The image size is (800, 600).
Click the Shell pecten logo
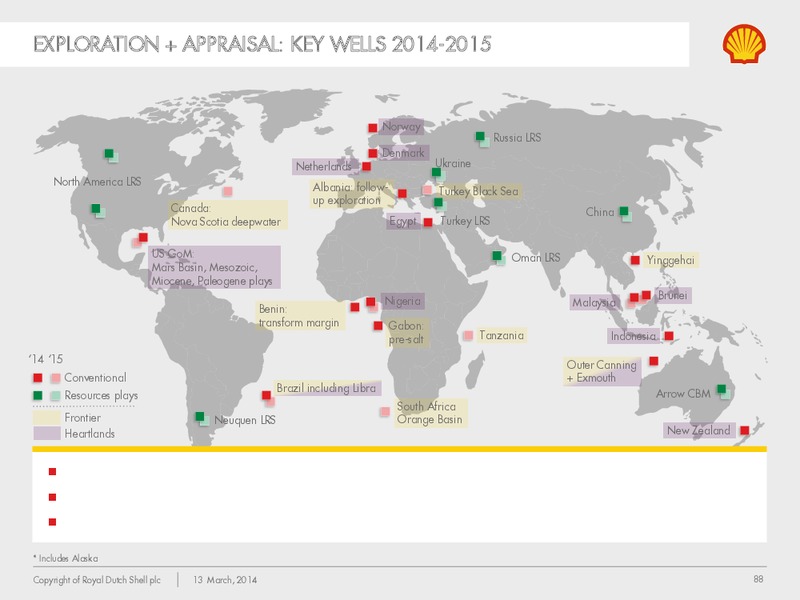744,44
